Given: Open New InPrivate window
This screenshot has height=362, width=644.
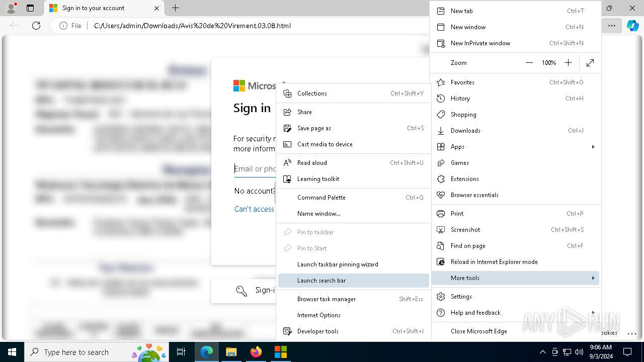Looking at the screenshot, I should pyautogui.click(x=516, y=43).
